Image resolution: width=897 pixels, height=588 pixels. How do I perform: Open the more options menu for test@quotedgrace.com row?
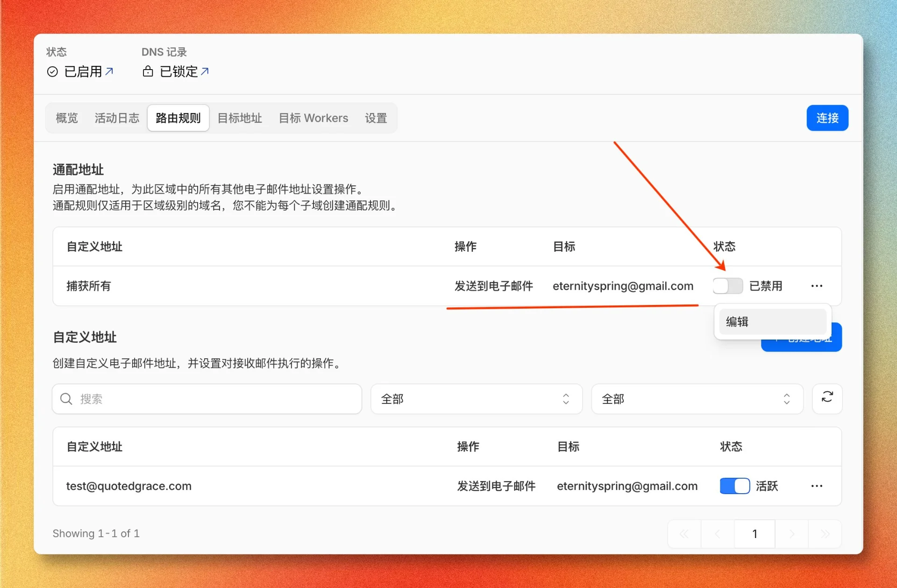pos(817,486)
